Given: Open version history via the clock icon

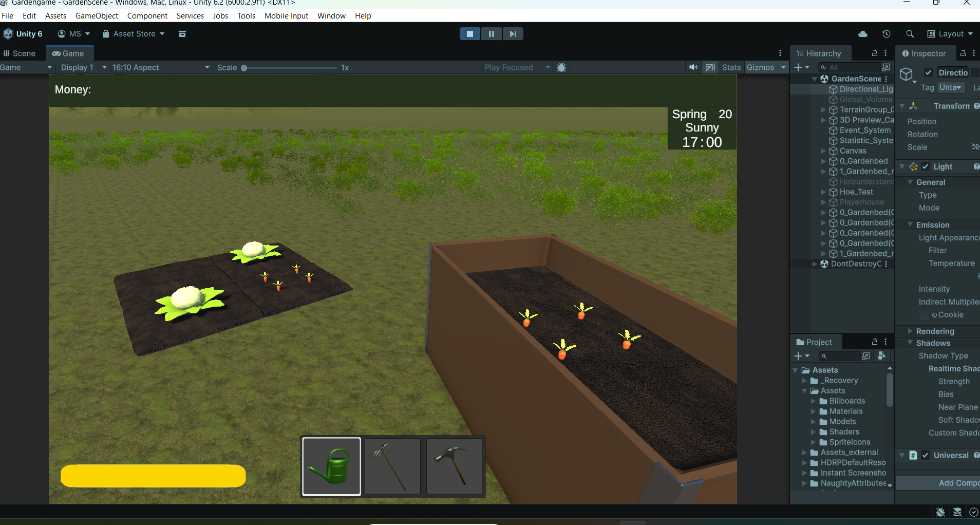Looking at the screenshot, I should click(x=887, y=33).
